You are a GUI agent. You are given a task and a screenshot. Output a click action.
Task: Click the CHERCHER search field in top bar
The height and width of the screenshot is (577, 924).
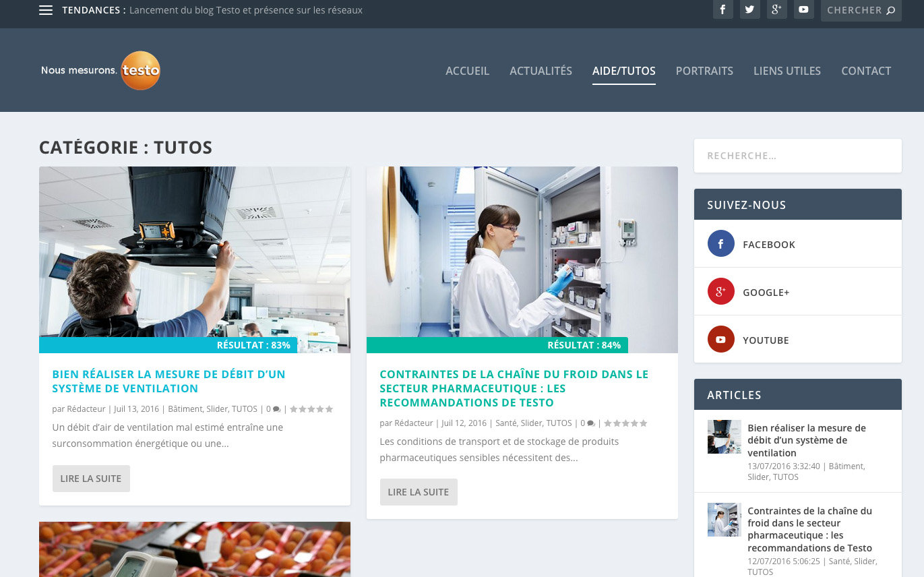pyautogui.click(x=861, y=10)
